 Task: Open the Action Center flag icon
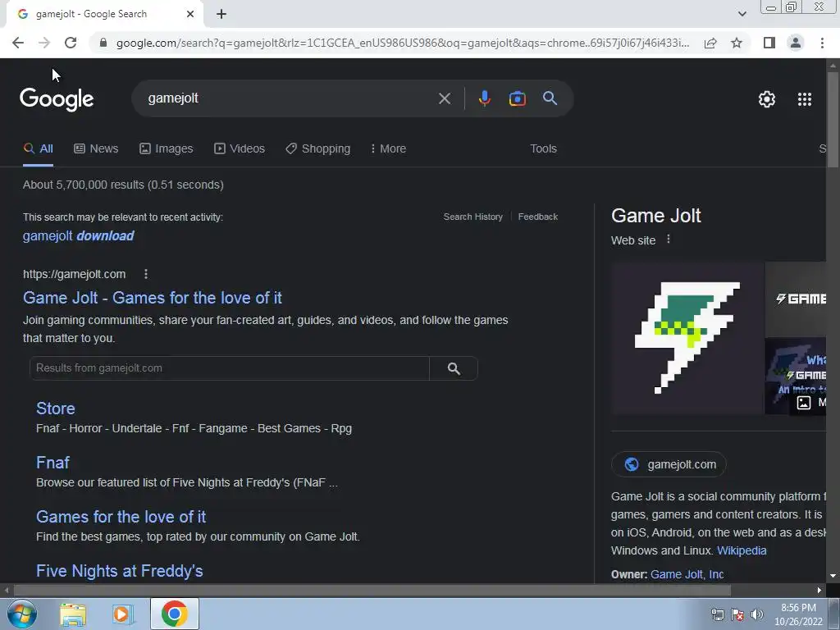[x=737, y=614]
